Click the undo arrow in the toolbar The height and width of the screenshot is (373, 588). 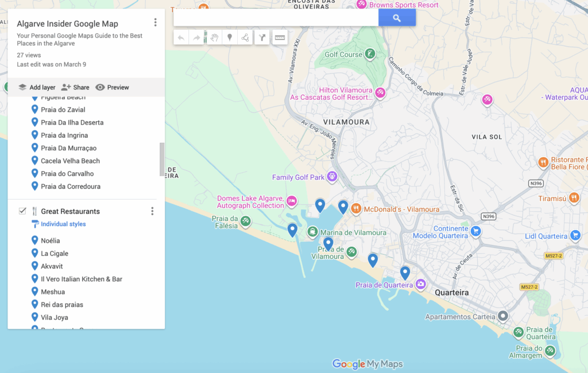pos(181,38)
